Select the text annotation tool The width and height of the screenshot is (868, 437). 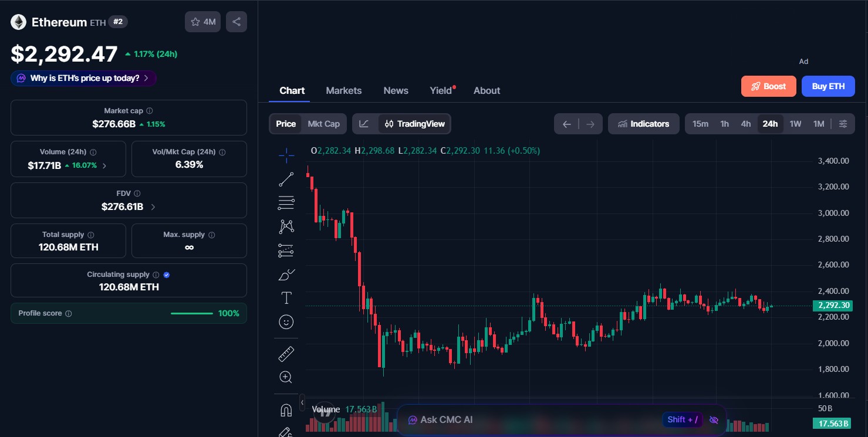[x=286, y=298]
